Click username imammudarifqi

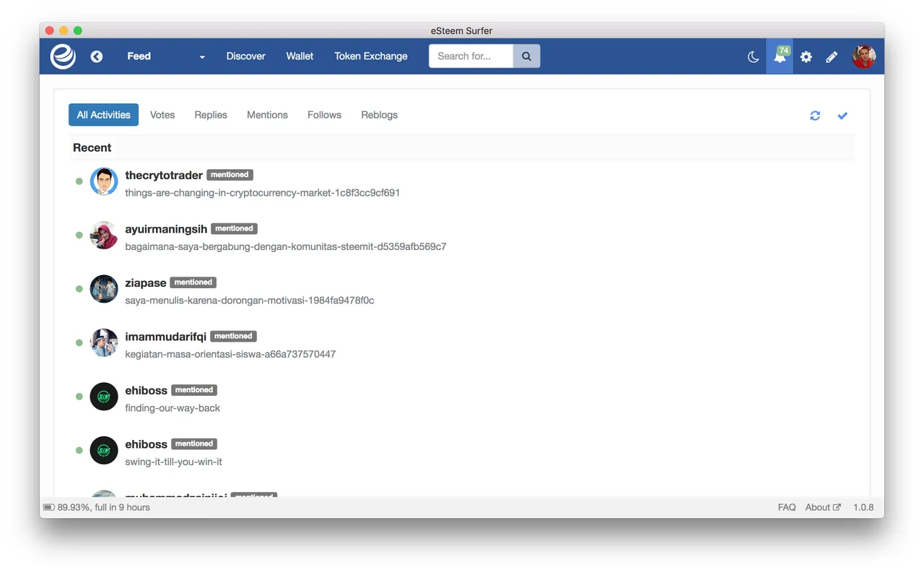click(165, 336)
